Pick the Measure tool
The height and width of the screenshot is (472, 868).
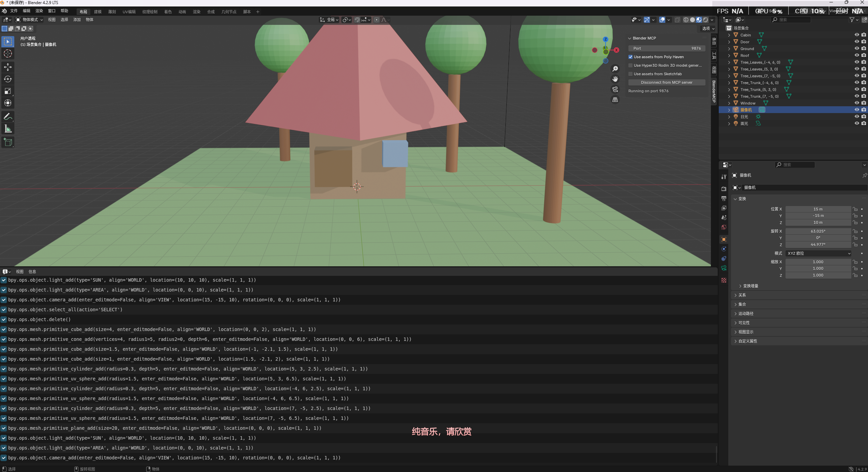pyautogui.click(x=7, y=129)
